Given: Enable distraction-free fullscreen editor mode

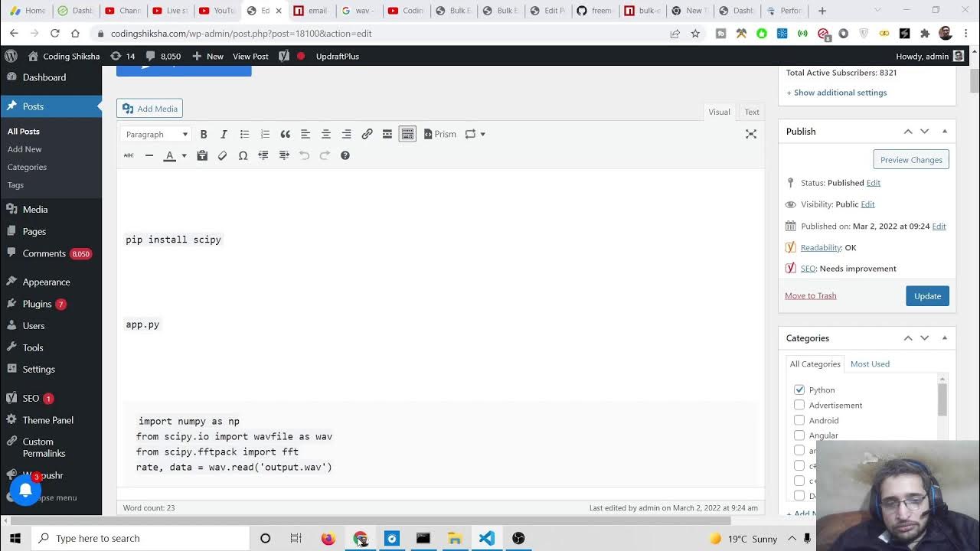Looking at the screenshot, I should point(750,134).
